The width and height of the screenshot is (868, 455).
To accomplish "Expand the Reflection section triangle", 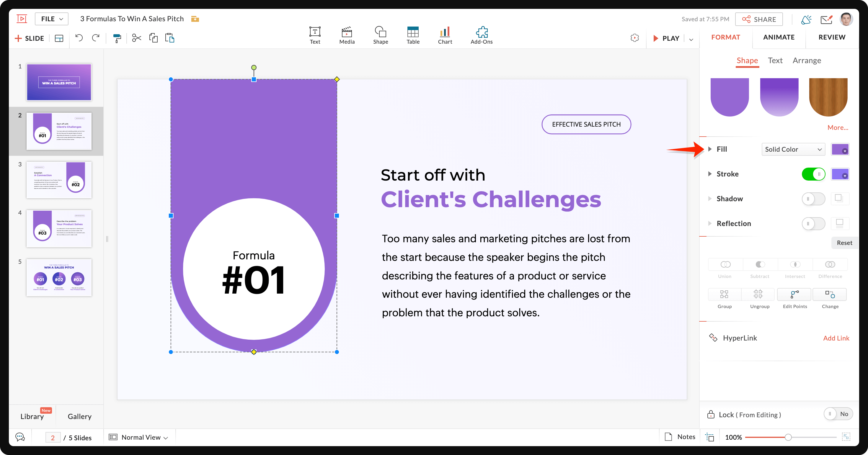I will coord(710,223).
